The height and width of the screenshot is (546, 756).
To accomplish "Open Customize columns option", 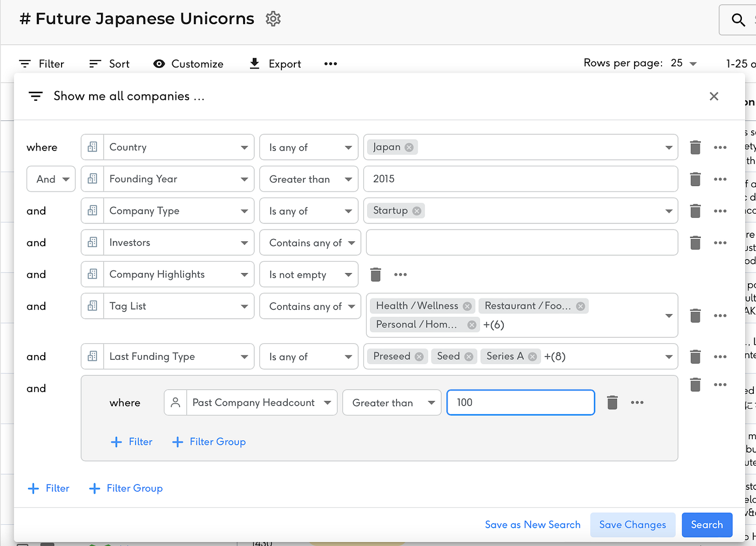I will [x=188, y=64].
